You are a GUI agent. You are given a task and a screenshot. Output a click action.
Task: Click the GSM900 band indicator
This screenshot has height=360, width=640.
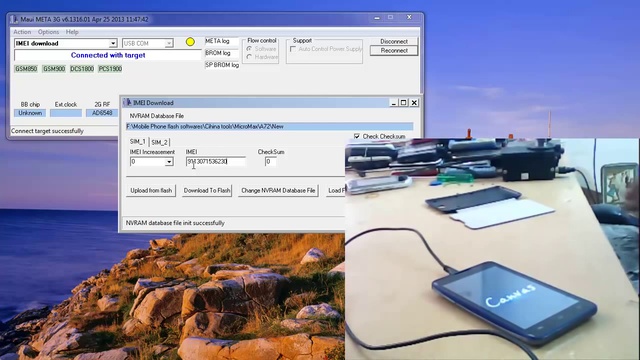click(54, 69)
